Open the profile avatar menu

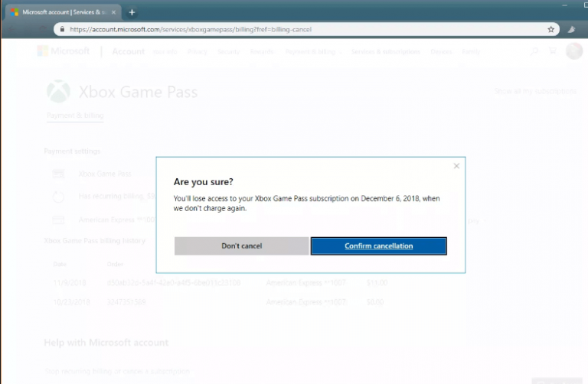pyautogui.click(x=574, y=51)
